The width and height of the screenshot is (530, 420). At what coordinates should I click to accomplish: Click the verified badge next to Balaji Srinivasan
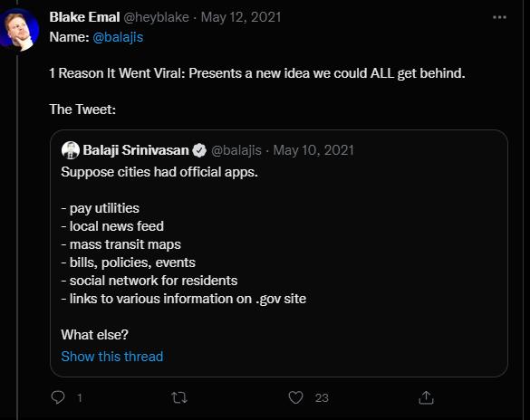(x=199, y=150)
